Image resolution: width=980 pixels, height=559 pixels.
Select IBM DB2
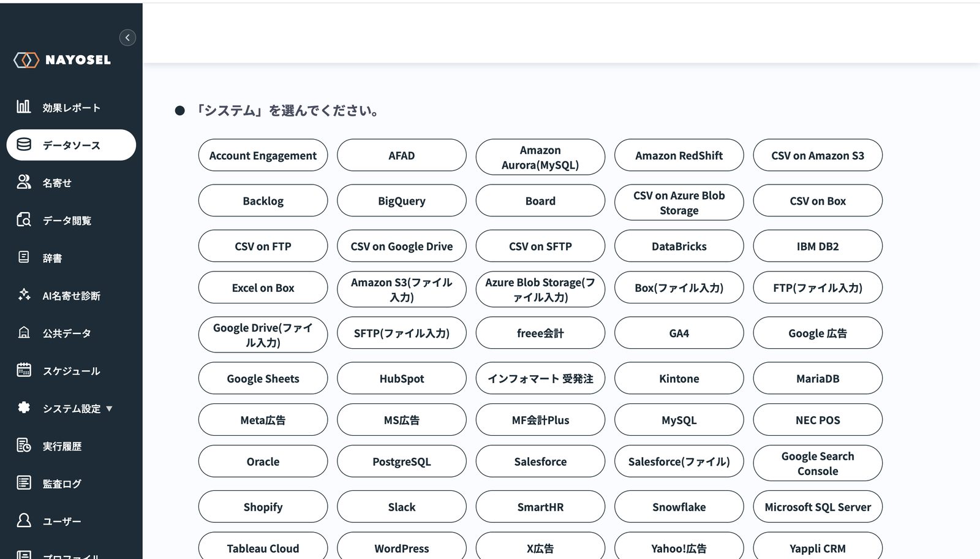tap(818, 246)
